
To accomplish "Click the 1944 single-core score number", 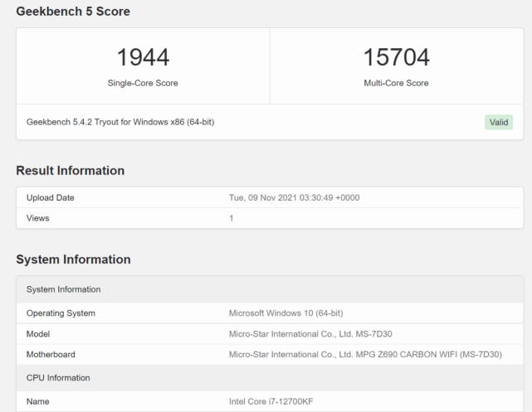I will (143, 57).
